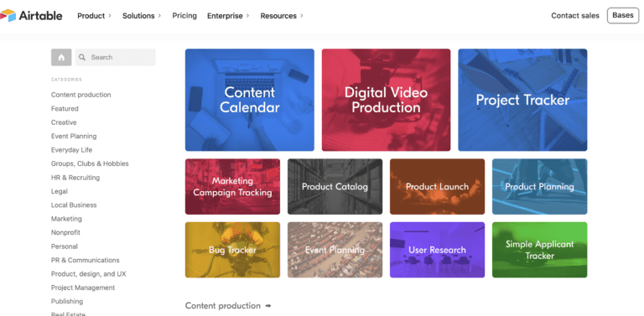
Task: Open the Product Launch template
Action: tap(437, 187)
